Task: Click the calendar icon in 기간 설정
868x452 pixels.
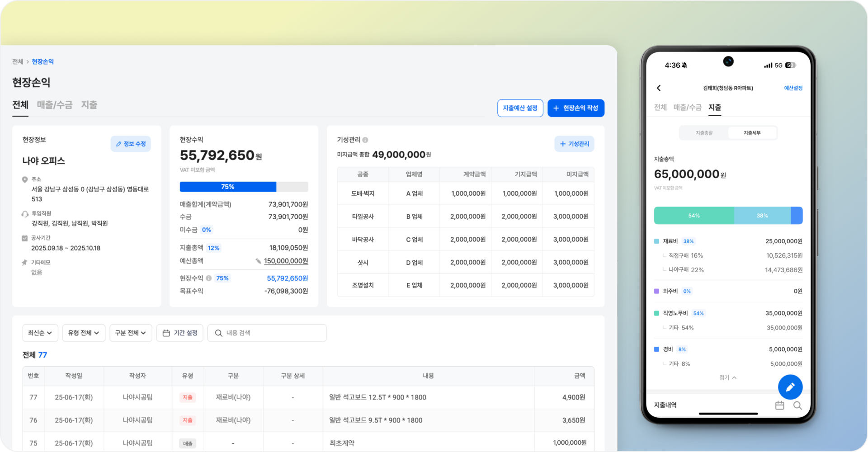Action: click(x=166, y=333)
